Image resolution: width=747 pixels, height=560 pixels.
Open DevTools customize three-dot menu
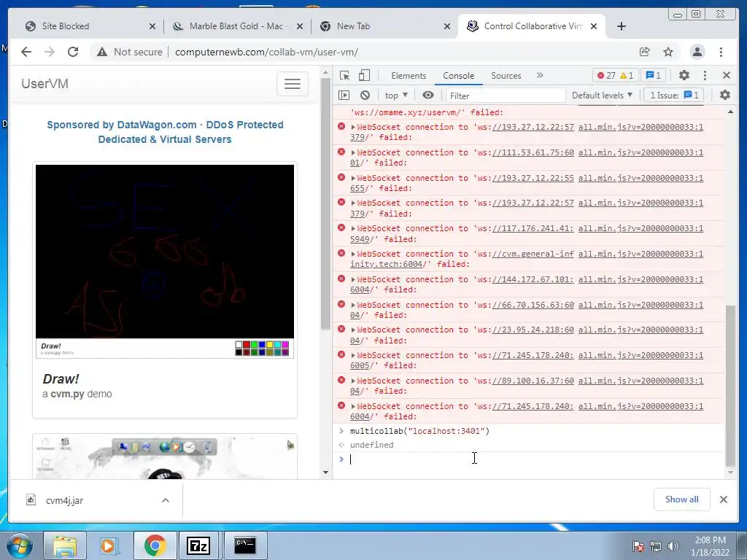705,75
